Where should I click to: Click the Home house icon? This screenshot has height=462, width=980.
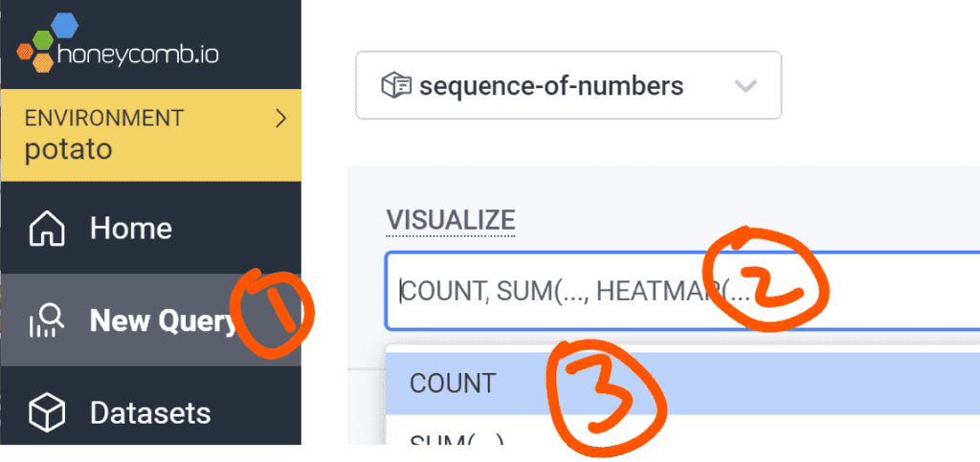point(48,230)
